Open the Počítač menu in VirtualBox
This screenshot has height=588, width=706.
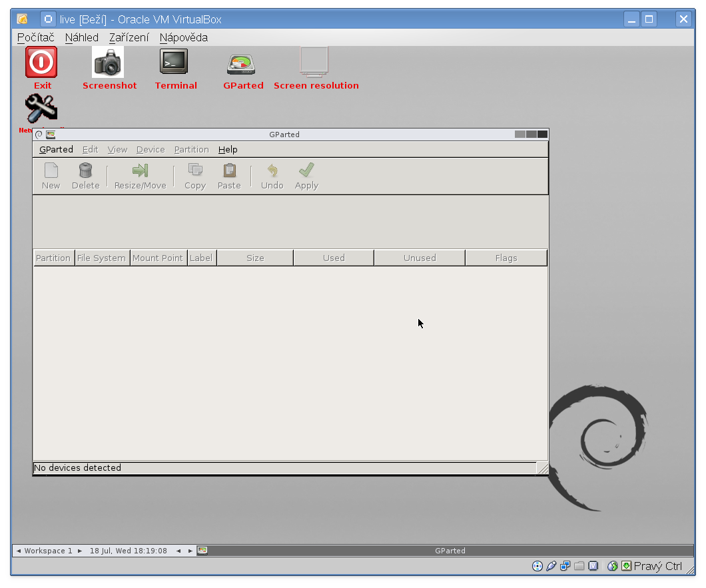click(x=36, y=37)
